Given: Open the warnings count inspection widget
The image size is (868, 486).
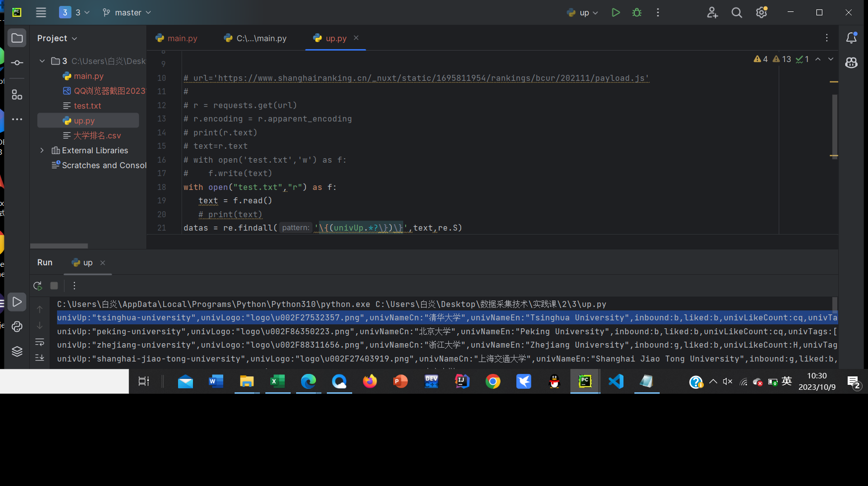Looking at the screenshot, I should click(781, 59).
